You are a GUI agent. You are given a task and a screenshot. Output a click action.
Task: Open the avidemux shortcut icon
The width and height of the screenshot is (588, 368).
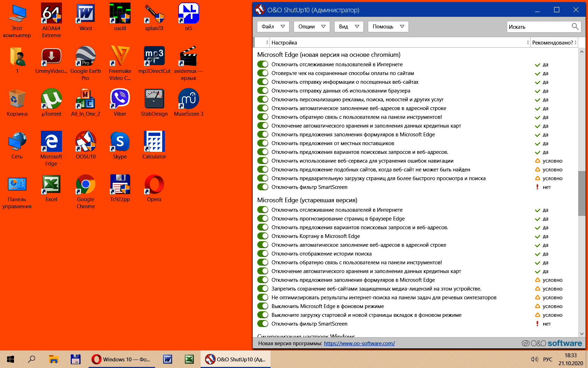(x=189, y=63)
